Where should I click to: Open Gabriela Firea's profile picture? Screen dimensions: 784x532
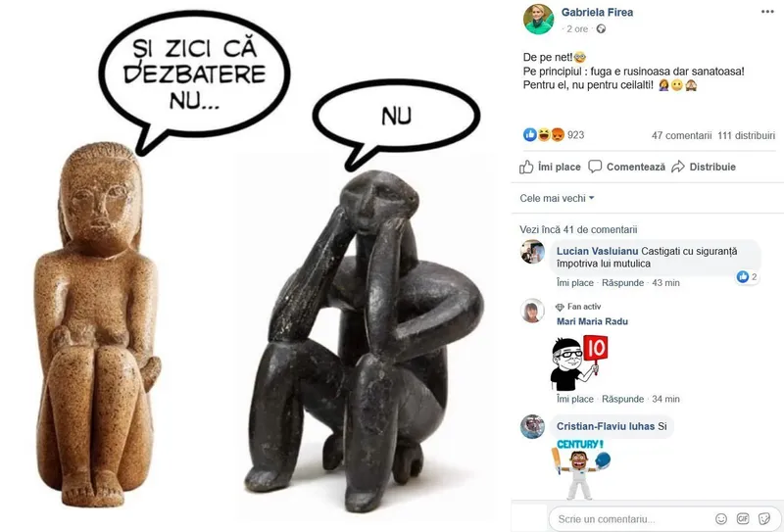tap(538, 19)
